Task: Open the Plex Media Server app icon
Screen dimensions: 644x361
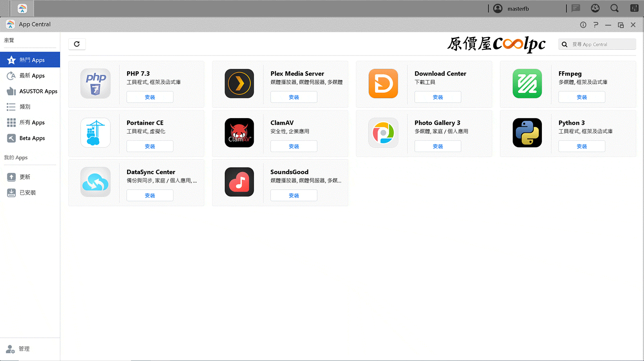Action: (239, 83)
